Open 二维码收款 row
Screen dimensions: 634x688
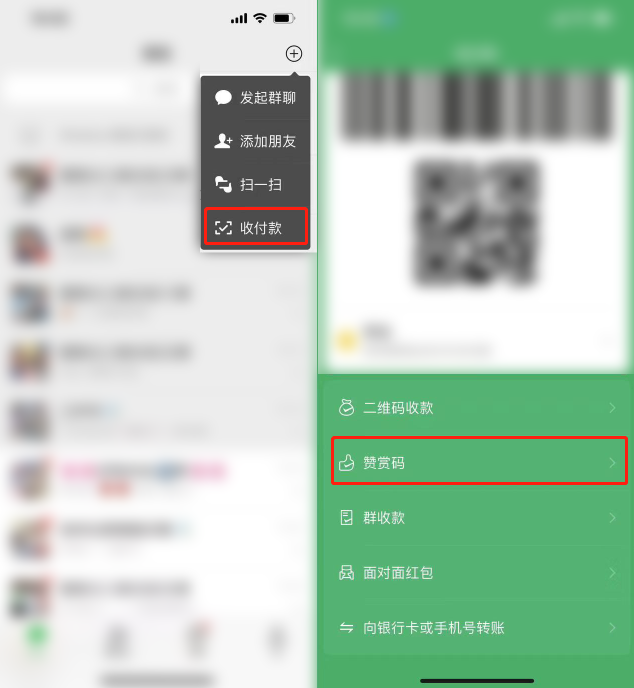(477, 408)
